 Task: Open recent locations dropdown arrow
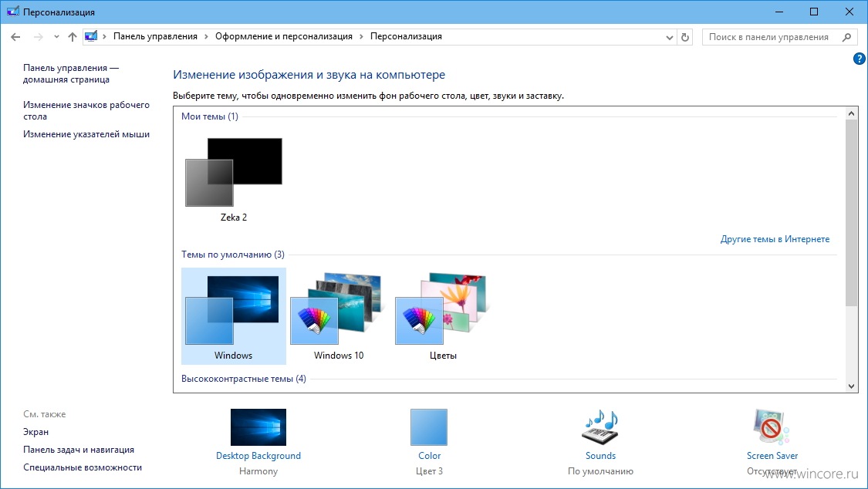click(56, 37)
